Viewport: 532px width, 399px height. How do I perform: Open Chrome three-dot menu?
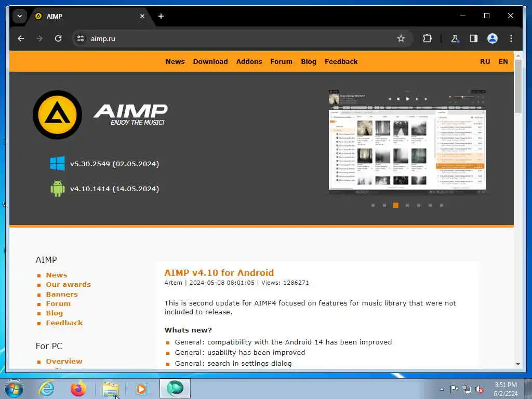click(511, 38)
